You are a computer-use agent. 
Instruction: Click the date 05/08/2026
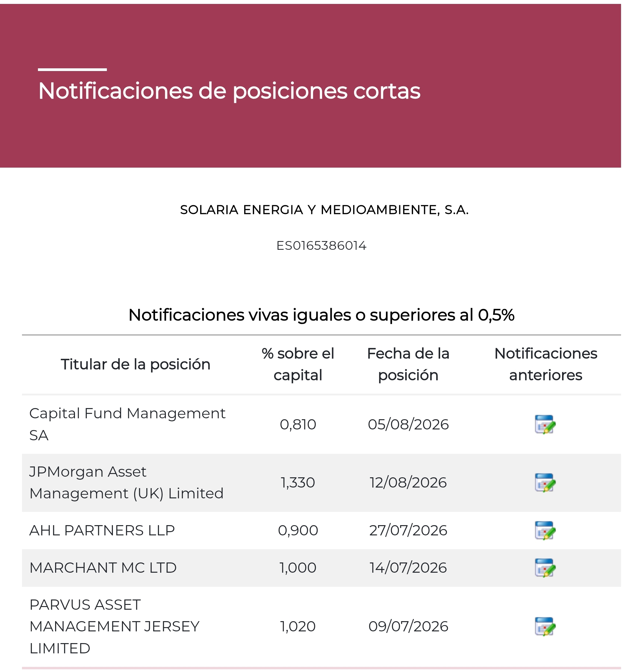(408, 425)
